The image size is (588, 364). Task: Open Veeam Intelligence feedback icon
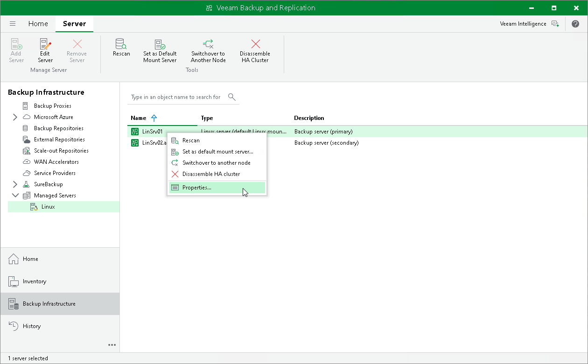[555, 23]
